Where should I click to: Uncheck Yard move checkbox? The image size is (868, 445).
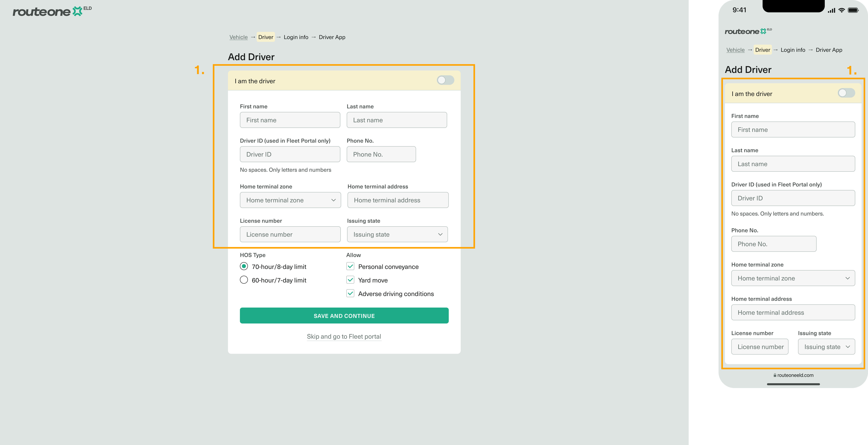(351, 280)
